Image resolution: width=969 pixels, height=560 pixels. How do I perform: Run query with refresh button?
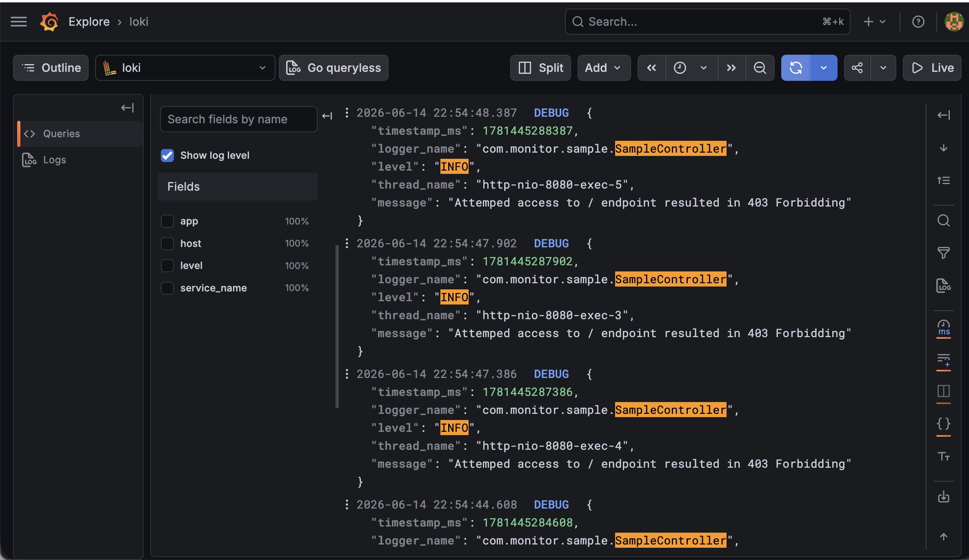796,68
